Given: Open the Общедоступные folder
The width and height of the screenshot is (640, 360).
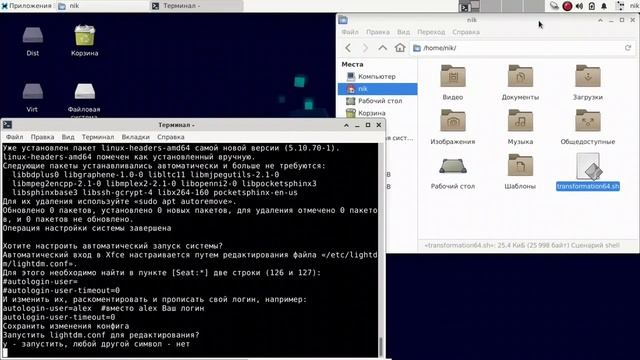Looking at the screenshot, I should coord(587,127).
